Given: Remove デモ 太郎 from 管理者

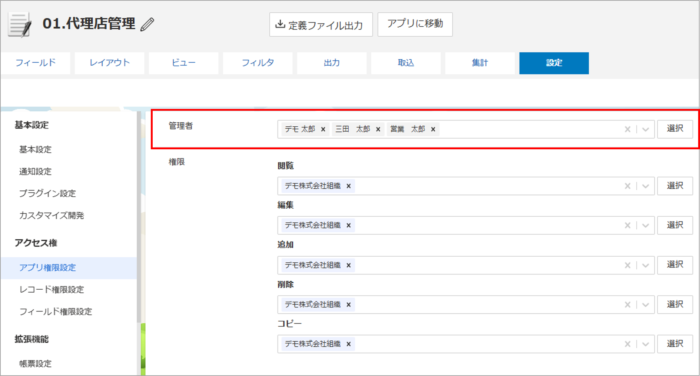Looking at the screenshot, I should pos(323,130).
